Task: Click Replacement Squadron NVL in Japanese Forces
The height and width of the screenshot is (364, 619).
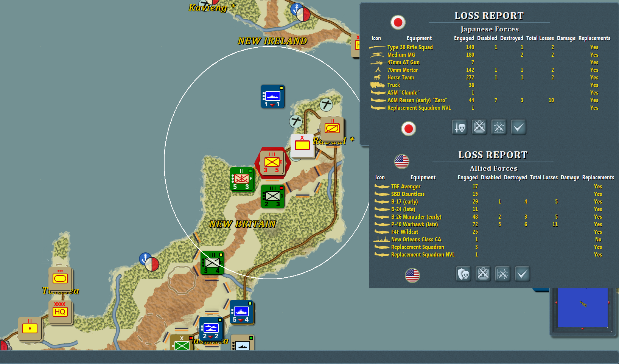Action: pos(490,108)
